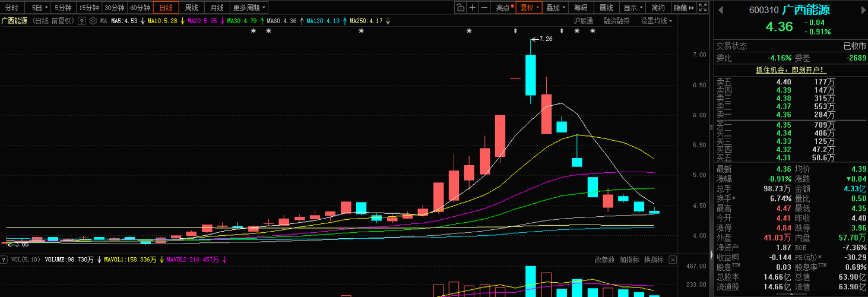Zoom out with the minus icon

[484, 8]
